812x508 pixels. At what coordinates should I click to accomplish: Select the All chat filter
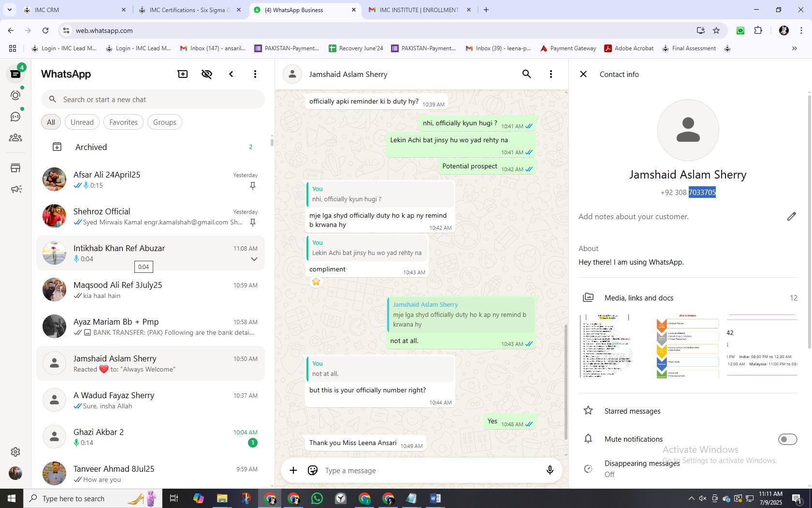click(51, 122)
